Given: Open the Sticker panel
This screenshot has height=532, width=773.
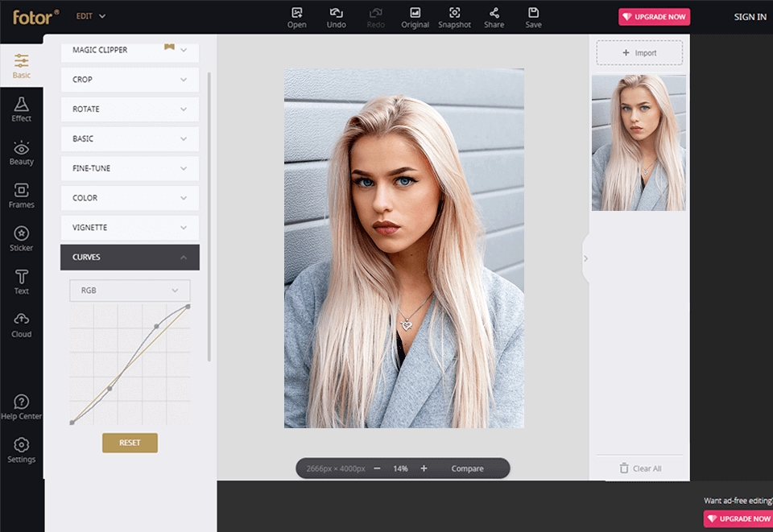Looking at the screenshot, I should (22, 239).
